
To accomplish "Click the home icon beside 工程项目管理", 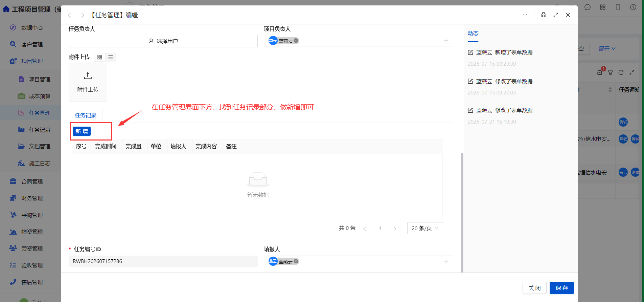I will coord(6,9).
